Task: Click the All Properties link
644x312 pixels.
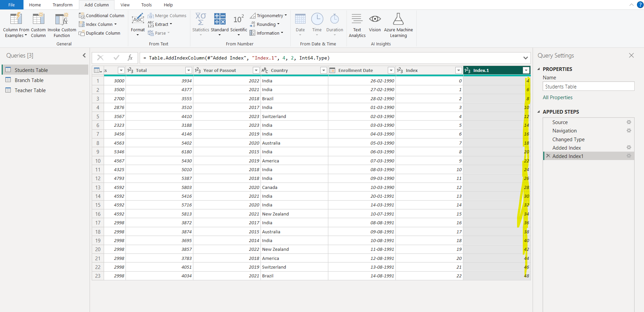Action: [x=557, y=97]
